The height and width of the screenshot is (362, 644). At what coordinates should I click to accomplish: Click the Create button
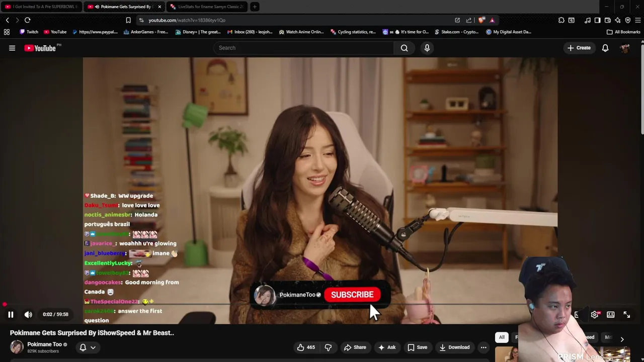tap(579, 48)
